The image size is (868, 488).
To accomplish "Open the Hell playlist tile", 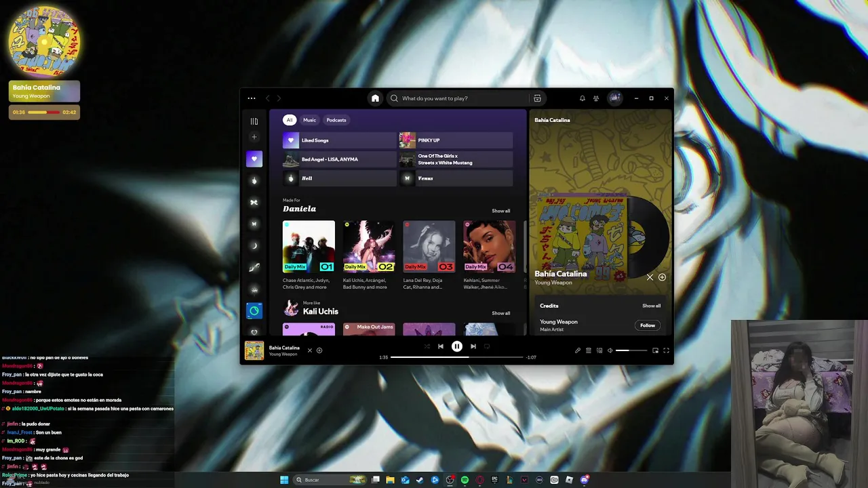I will click(x=339, y=178).
